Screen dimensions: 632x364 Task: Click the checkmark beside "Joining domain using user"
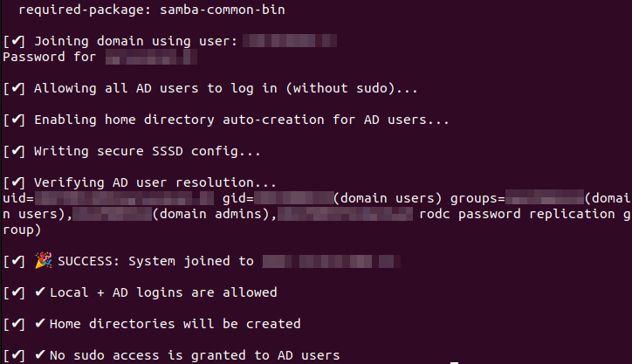tap(15, 41)
